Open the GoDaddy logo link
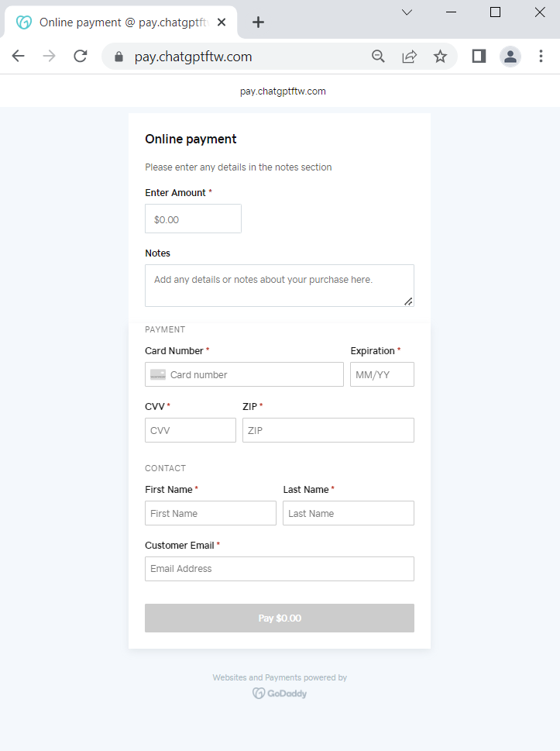This screenshot has width=560, height=751. tap(280, 694)
